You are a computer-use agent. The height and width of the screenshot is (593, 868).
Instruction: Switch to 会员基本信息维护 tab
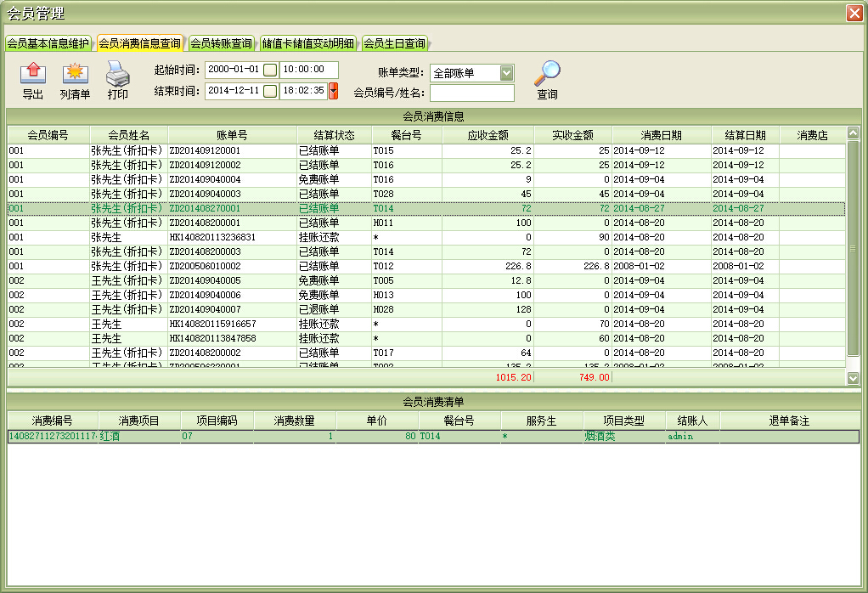pyautogui.click(x=48, y=43)
